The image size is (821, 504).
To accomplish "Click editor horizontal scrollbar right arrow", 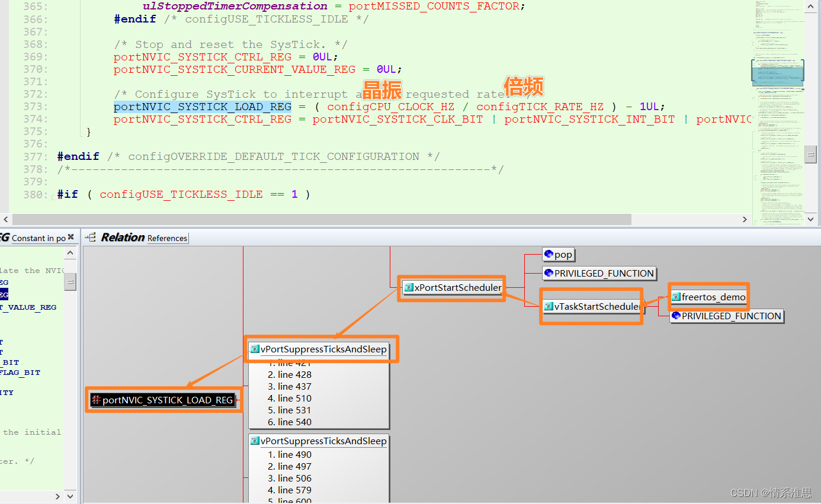I will click(746, 219).
